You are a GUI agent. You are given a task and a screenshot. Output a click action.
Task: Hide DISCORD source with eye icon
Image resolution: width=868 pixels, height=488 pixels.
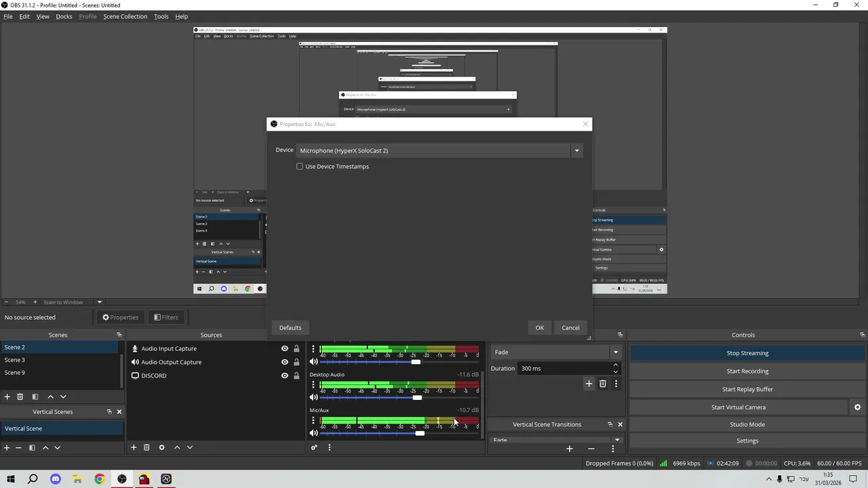click(285, 375)
